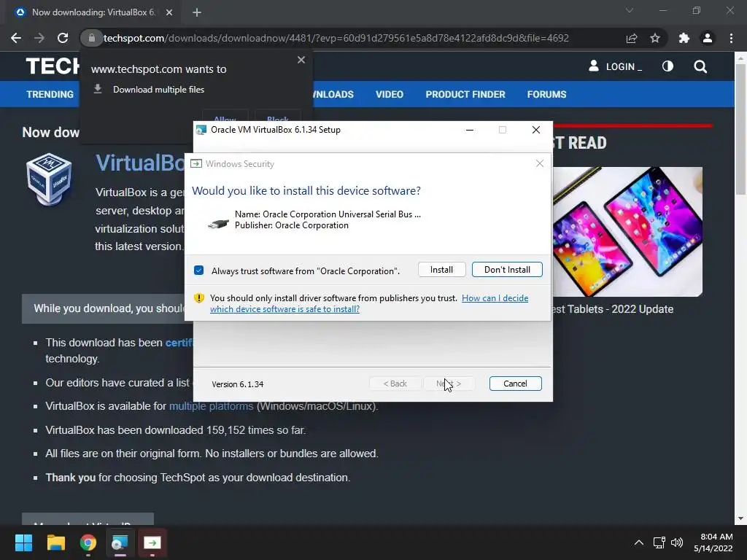
Task: Click the USB device icon in dialog
Action: click(x=218, y=223)
